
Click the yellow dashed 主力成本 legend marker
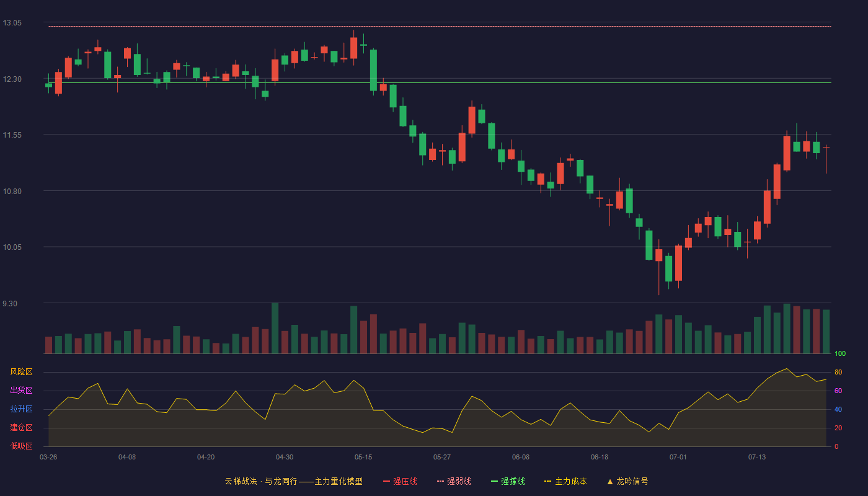click(547, 482)
